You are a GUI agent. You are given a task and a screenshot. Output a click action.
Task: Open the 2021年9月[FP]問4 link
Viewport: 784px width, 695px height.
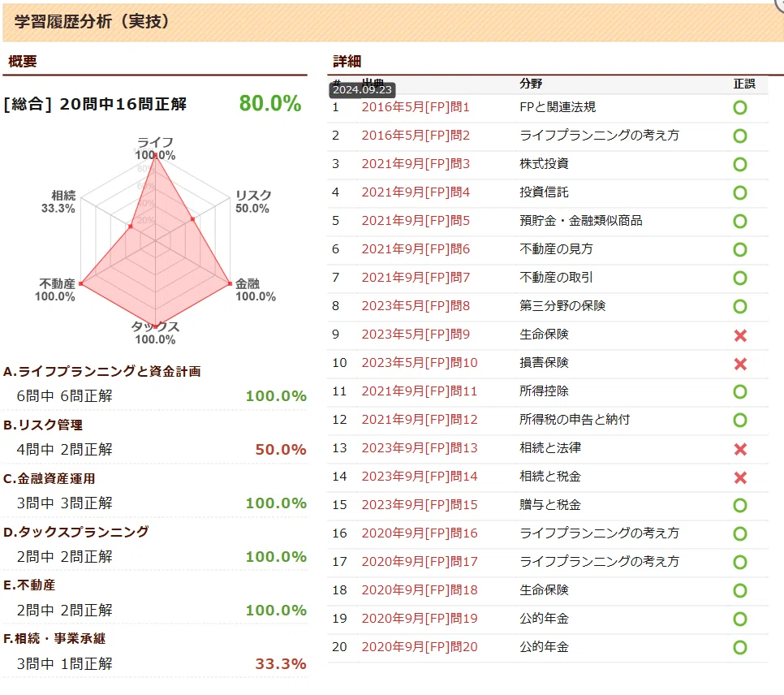416,192
